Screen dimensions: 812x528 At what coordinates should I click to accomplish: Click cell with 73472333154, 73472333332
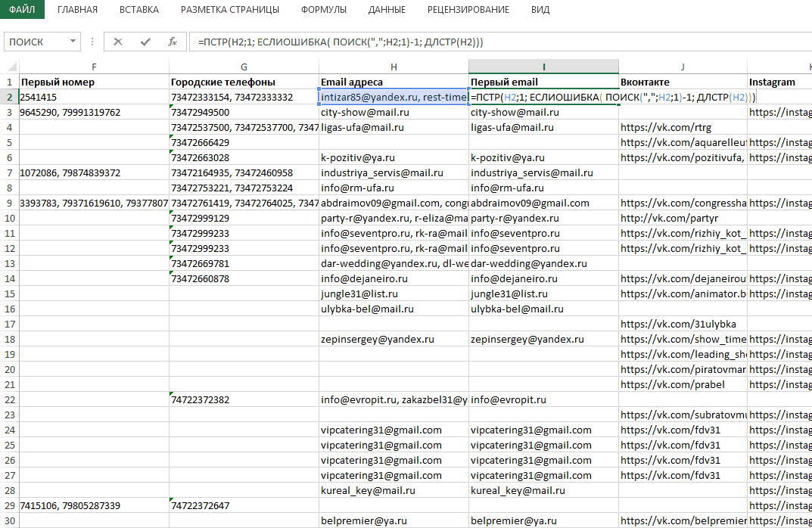(244, 98)
